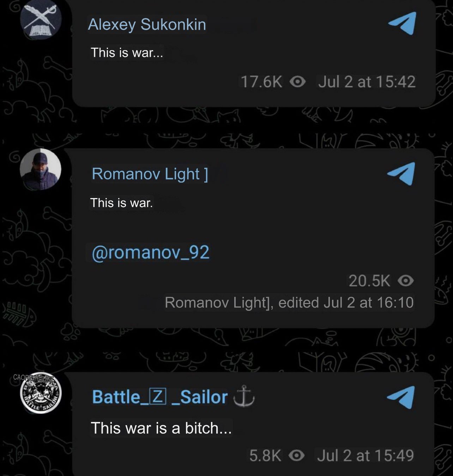Select the 'This war is a bitch...' message

pos(161,428)
